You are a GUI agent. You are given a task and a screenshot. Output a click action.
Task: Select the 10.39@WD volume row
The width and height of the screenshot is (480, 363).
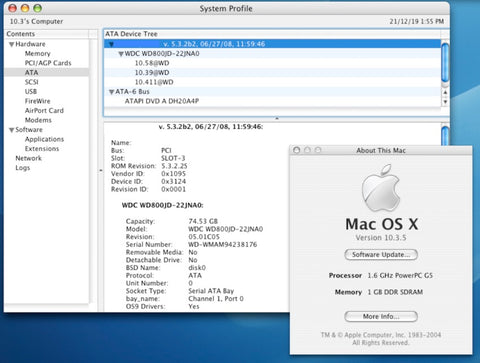click(272, 73)
